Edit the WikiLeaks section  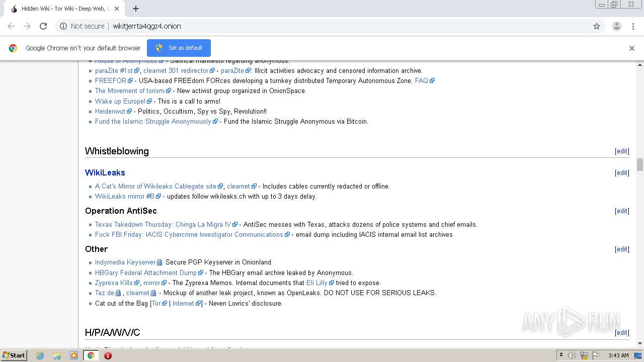pos(622,173)
